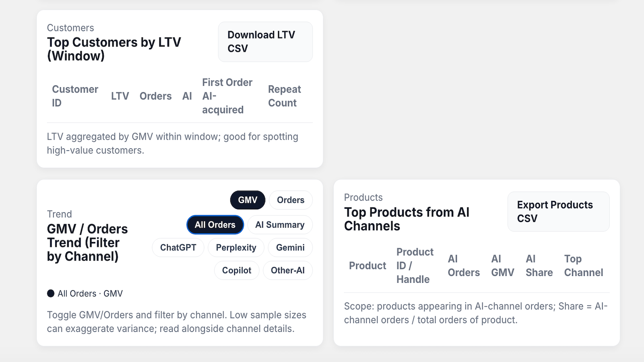Click Export Products CSV button
Image resolution: width=644 pixels, height=362 pixels.
tap(558, 212)
